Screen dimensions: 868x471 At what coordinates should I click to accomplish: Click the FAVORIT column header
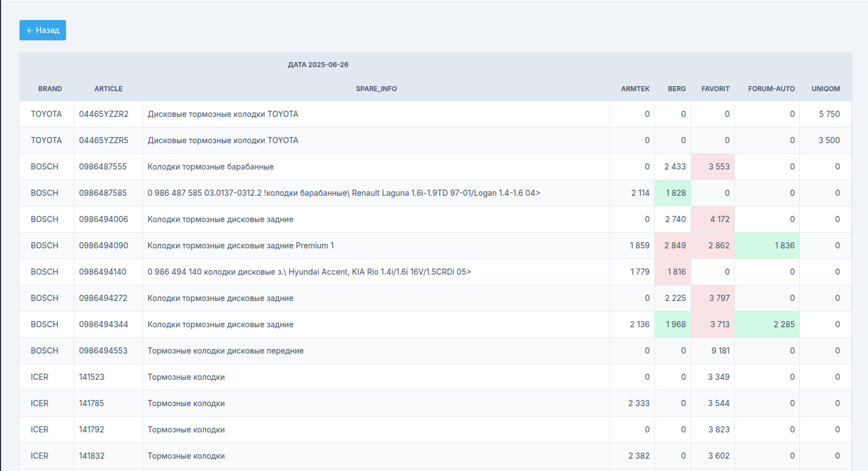pos(715,89)
